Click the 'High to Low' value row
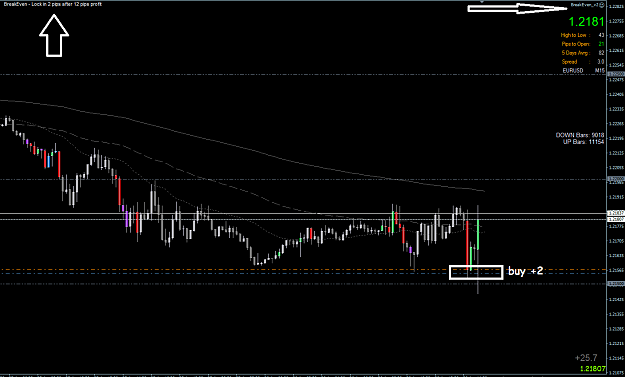The image size is (625, 377). pos(582,35)
